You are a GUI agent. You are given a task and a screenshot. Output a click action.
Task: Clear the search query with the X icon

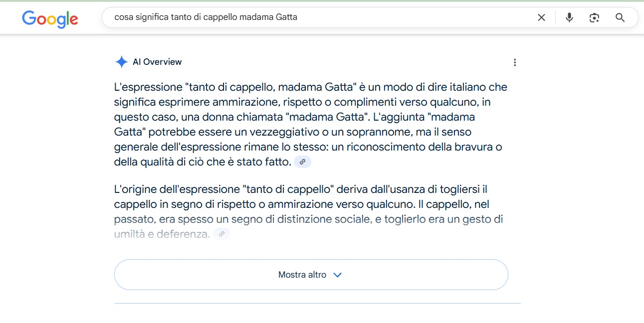(541, 18)
